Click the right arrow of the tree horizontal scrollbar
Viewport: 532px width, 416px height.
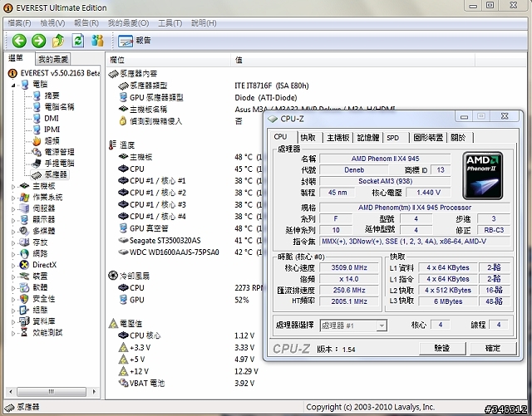94,392
